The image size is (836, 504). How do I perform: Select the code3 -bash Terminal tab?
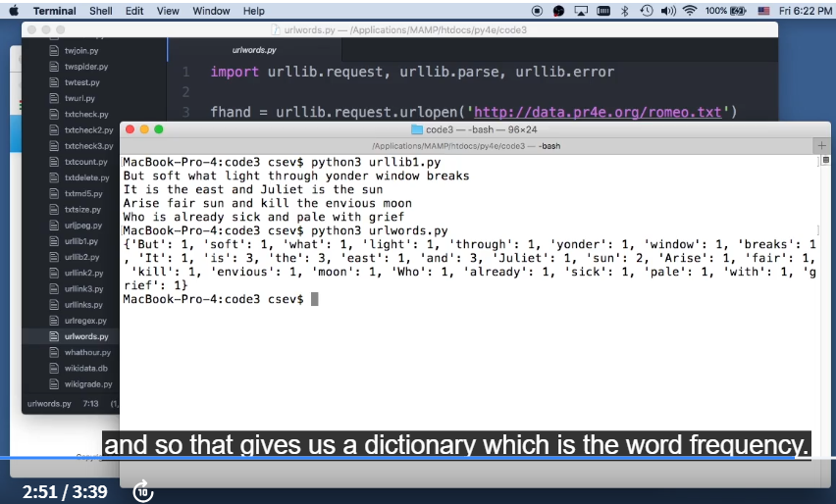pyautogui.click(x=466, y=146)
